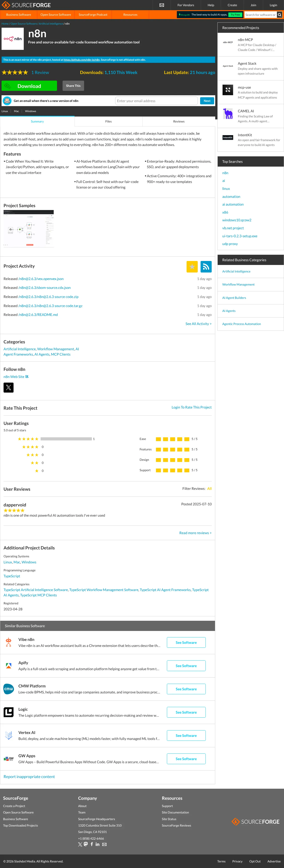Open the LinkedIn icon in the footer

click(x=97, y=844)
